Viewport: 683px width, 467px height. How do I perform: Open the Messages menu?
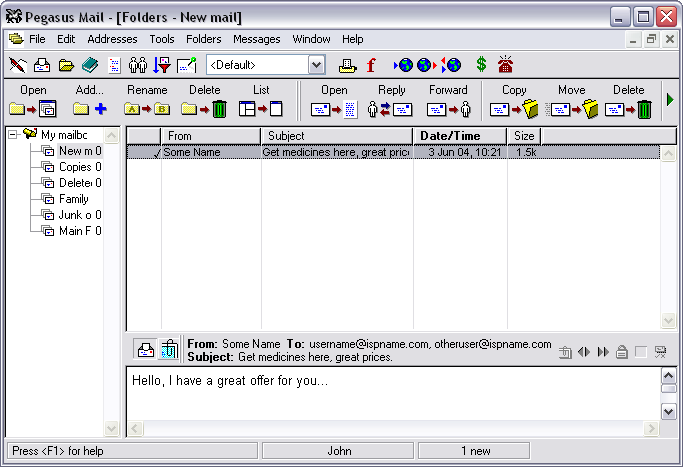[x=257, y=39]
